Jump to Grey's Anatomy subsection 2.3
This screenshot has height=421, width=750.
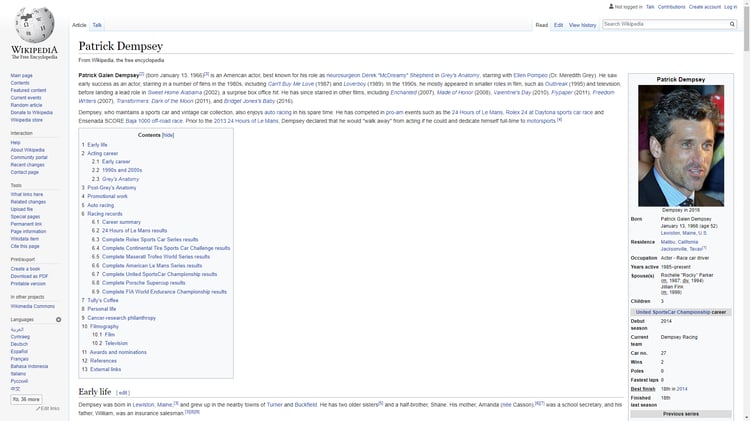click(x=120, y=179)
